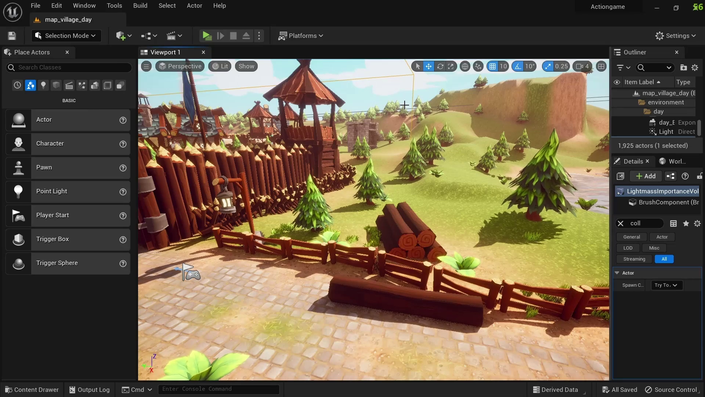Viewport: 705px width, 397px height.
Task: Enable the Streaming filter in Details
Action: [x=634, y=259]
